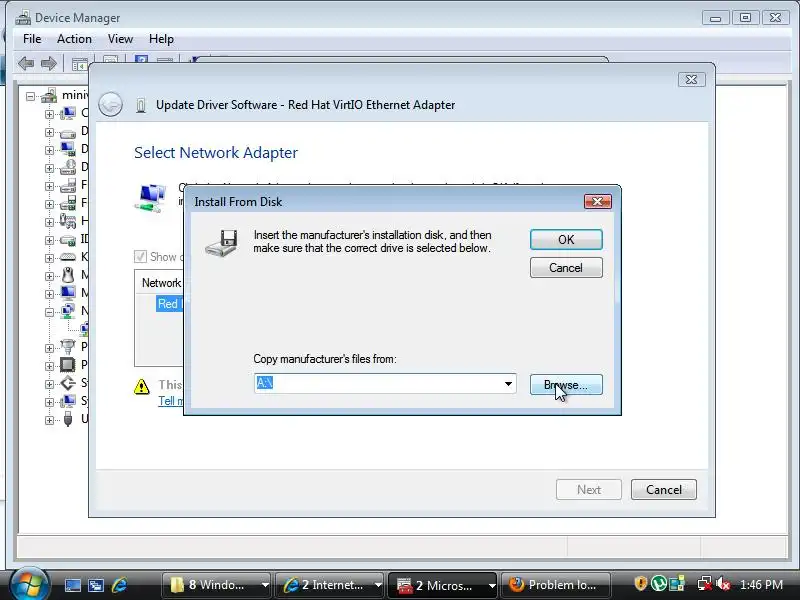Collapse the root computer node in device tree

pos(31,95)
